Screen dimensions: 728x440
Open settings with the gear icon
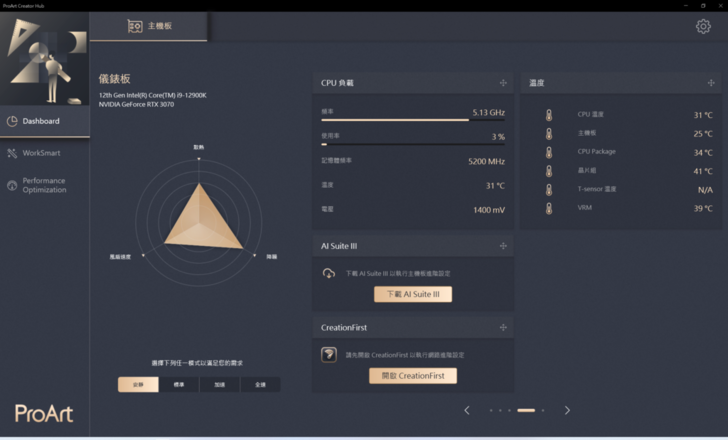click(703, 26)
